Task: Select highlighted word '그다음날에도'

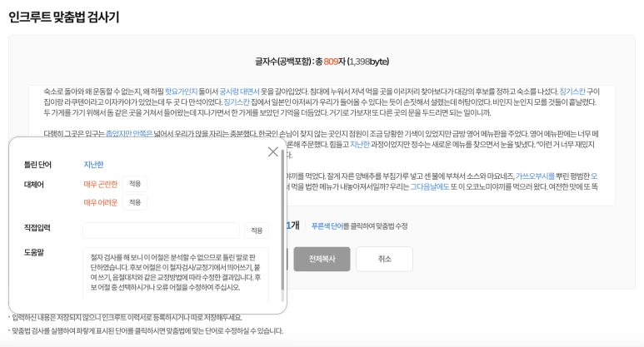Action: click(x=430, y=186)
